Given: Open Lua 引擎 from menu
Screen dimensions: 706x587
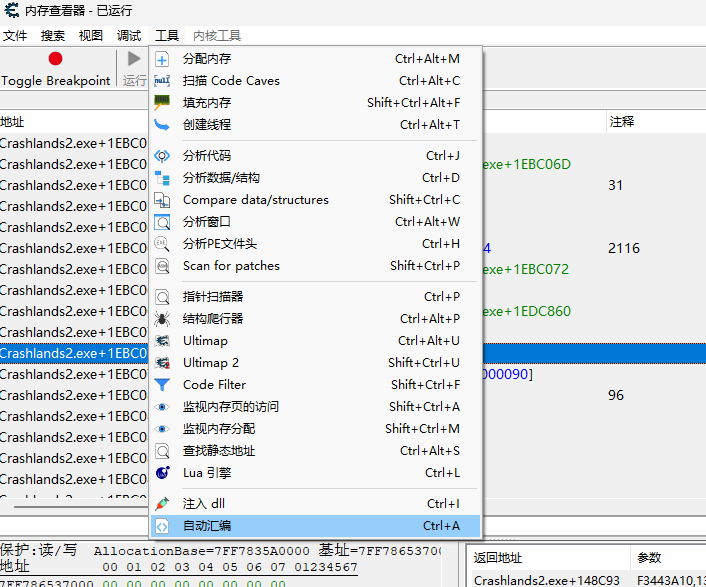Looking at the screenshot, I should pos(316,473).
